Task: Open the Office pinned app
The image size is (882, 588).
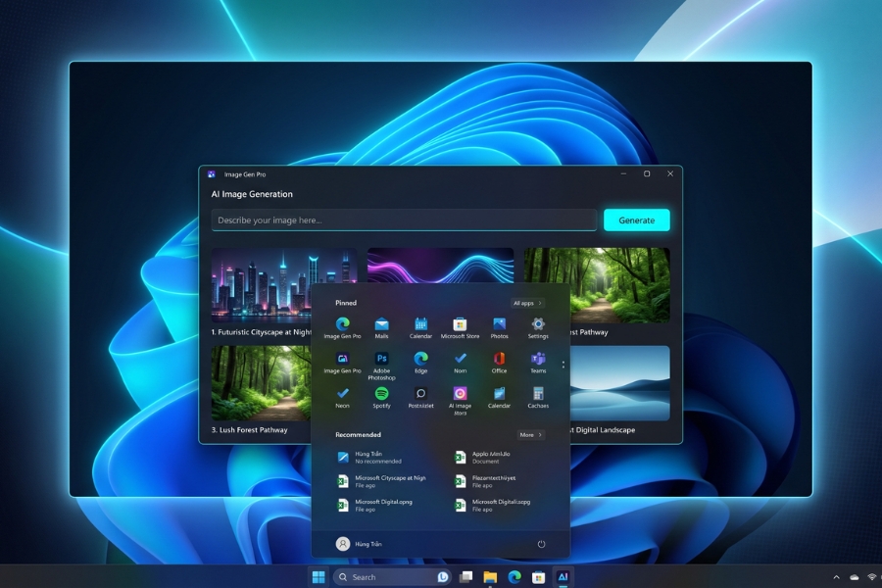Action: (499, 363)
